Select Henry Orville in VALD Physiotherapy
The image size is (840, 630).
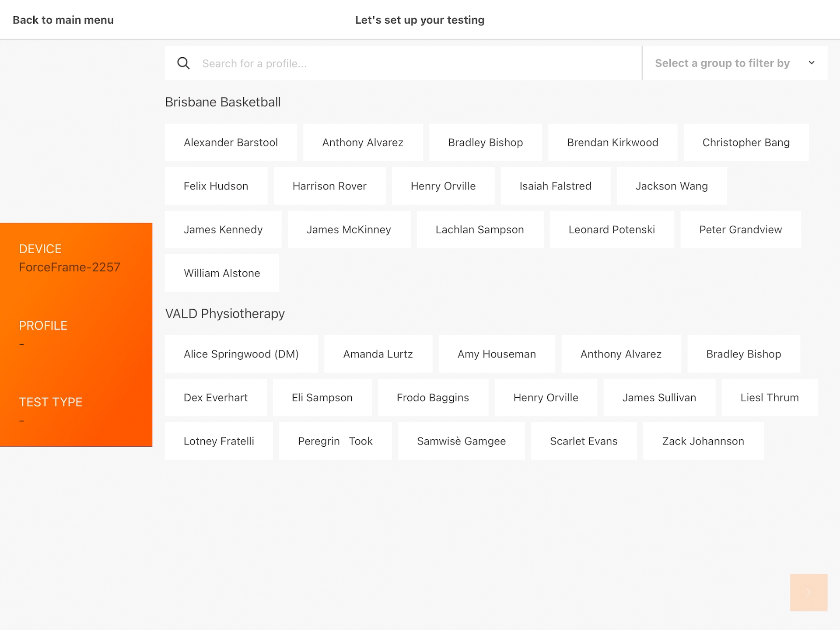pos(546,398)
